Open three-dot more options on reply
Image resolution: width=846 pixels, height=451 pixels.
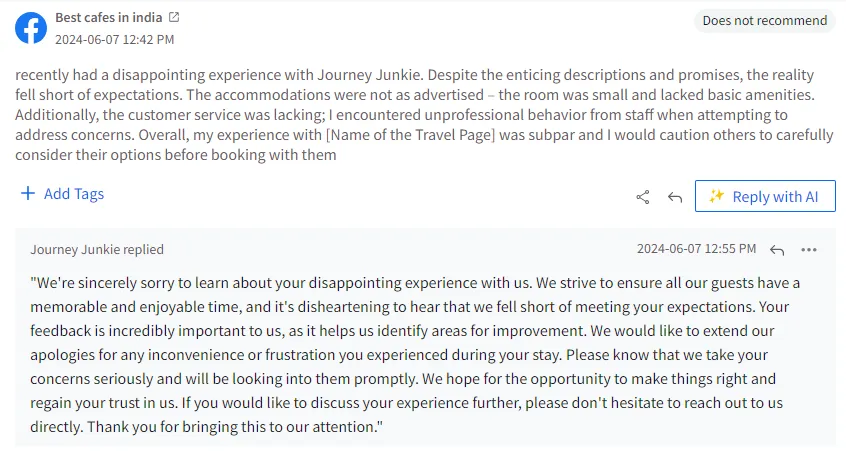click(809, 249)
